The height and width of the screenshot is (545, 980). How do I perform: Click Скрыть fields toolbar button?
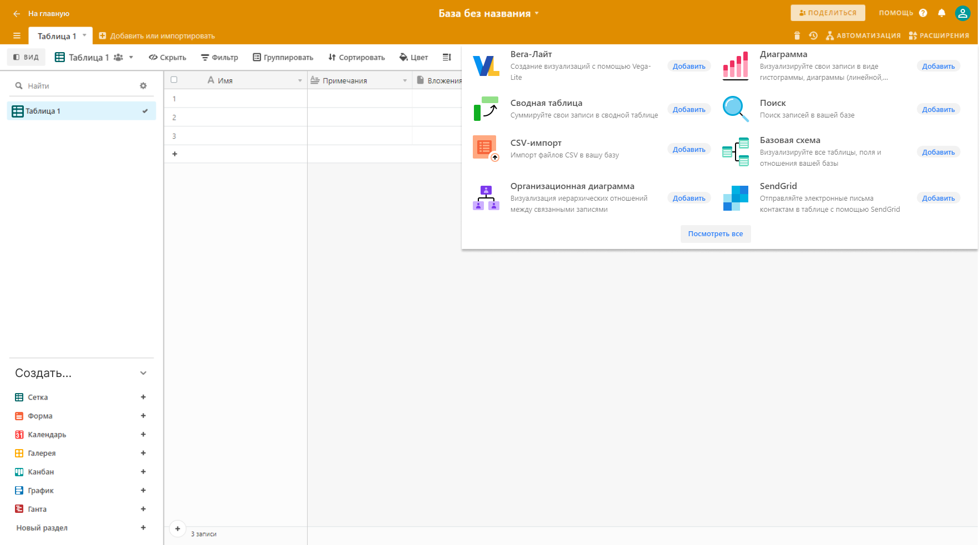[x=167, y=57]
